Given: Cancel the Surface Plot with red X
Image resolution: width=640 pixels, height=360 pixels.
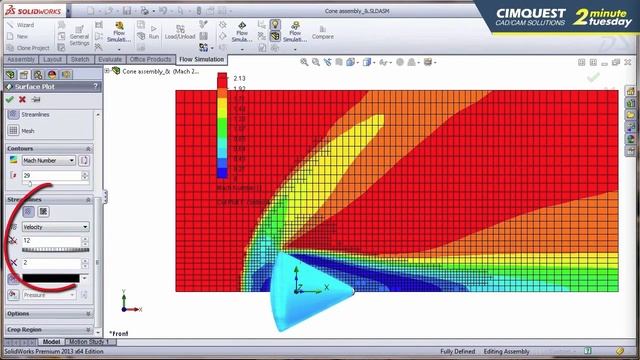Looking at the screenshot, I should click(x=22, y=99).
